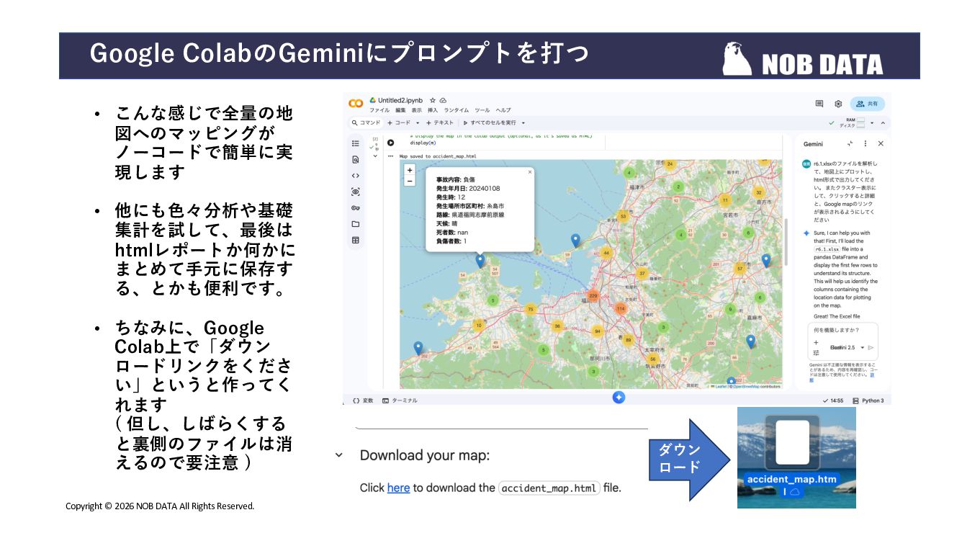Screen dimensions: 980x551
Task: Send the Gemini prompt arrow
Action: [871, 347]
